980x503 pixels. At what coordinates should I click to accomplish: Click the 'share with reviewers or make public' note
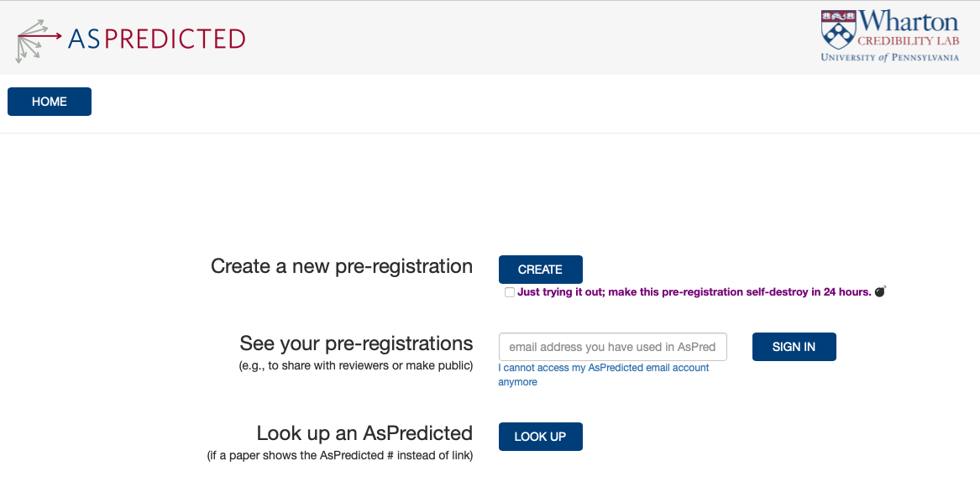coord(356,366)
